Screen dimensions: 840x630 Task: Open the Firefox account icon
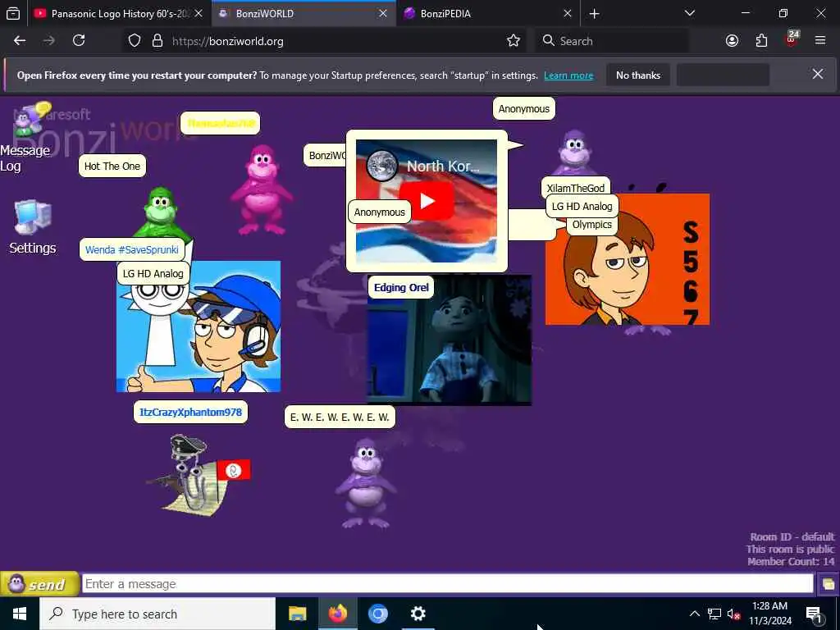coord(732,41)
